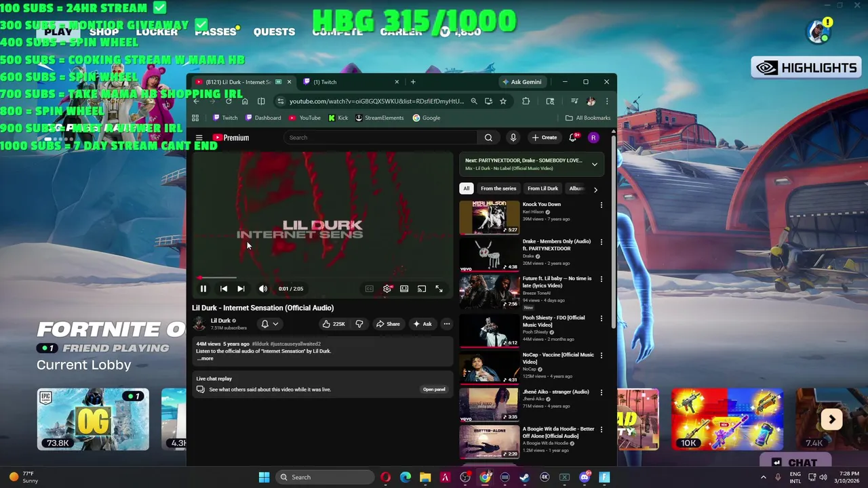Viewport: 868px width, 488px height.
Task: Click the Ask Gemini button
Action: coord(521,82)
